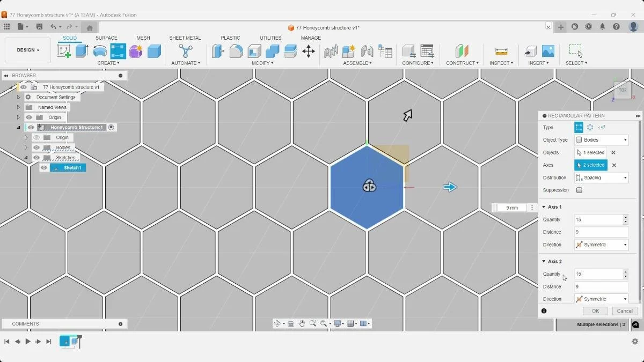Click the Axes 2 selected button
644x362 pixels.
591,165
